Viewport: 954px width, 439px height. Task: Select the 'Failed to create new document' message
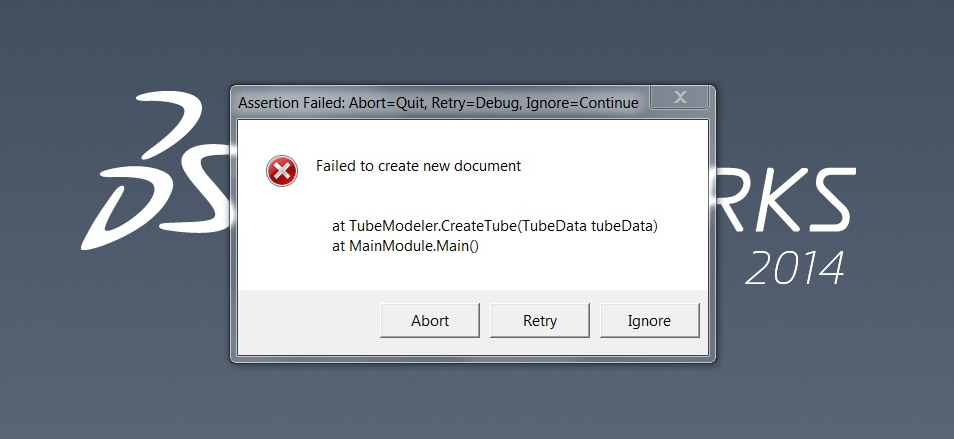click(418, 166)
